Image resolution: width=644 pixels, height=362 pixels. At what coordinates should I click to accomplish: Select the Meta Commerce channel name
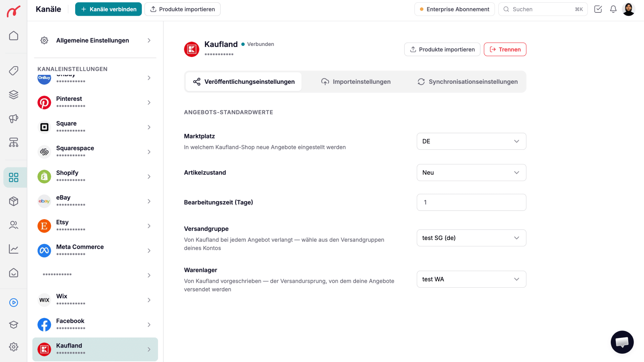(80, 247)
